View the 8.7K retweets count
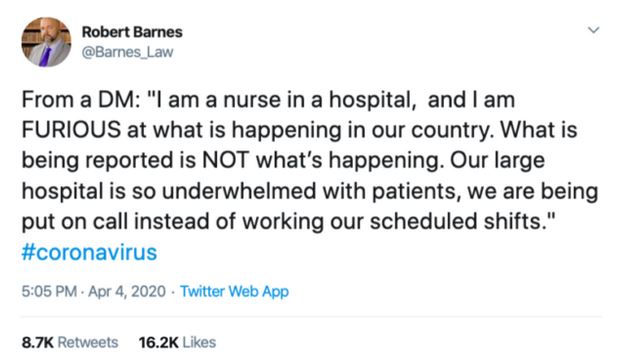628x363 pixels. coord(38,343)
